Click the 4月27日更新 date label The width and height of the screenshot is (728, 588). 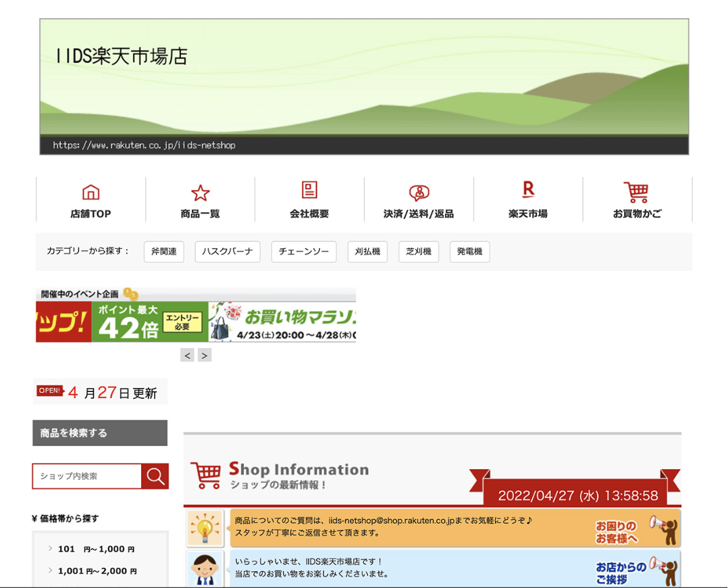pyautogui.click(x=112, y=393)
